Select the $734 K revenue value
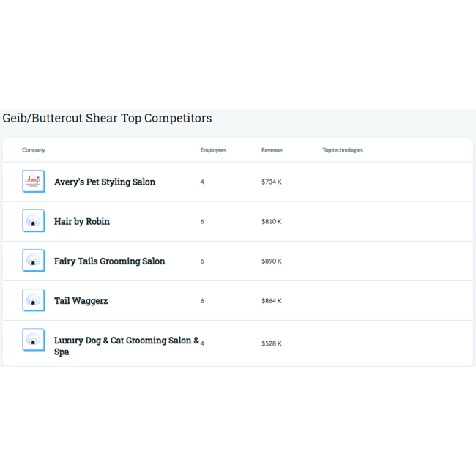The width and height of the screenshot is (476, 476). click(272, 182)
